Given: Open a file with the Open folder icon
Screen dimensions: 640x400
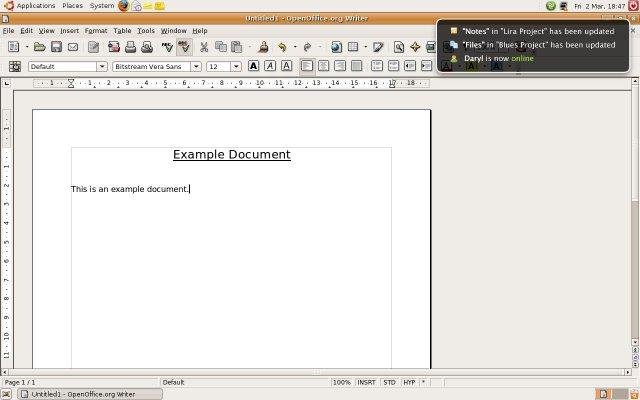Looking at the screenshot, I should tap(40, 47).
